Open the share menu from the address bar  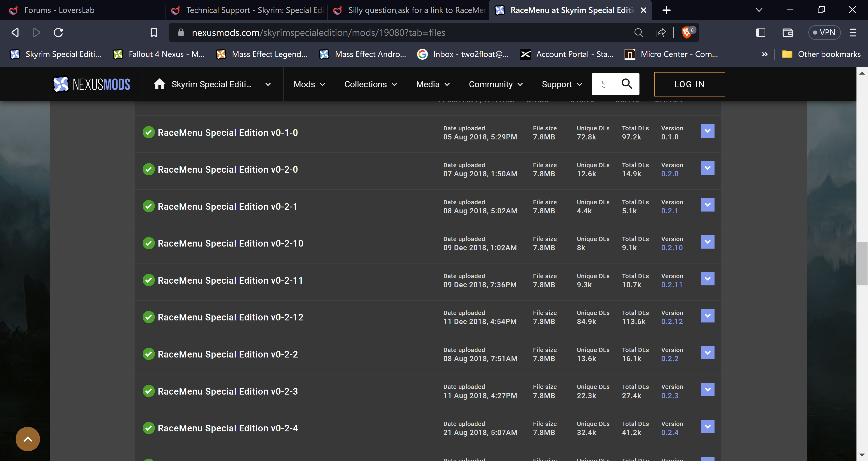660,32
